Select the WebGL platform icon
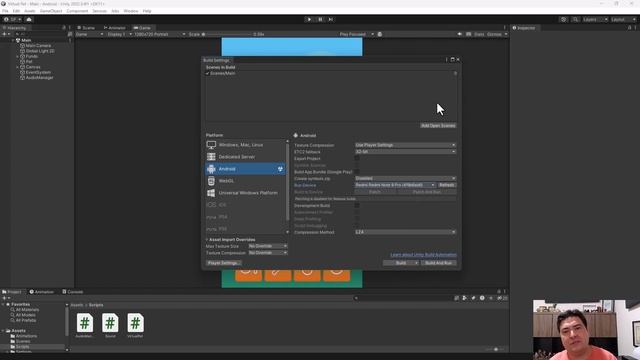 tap(211, 181)
